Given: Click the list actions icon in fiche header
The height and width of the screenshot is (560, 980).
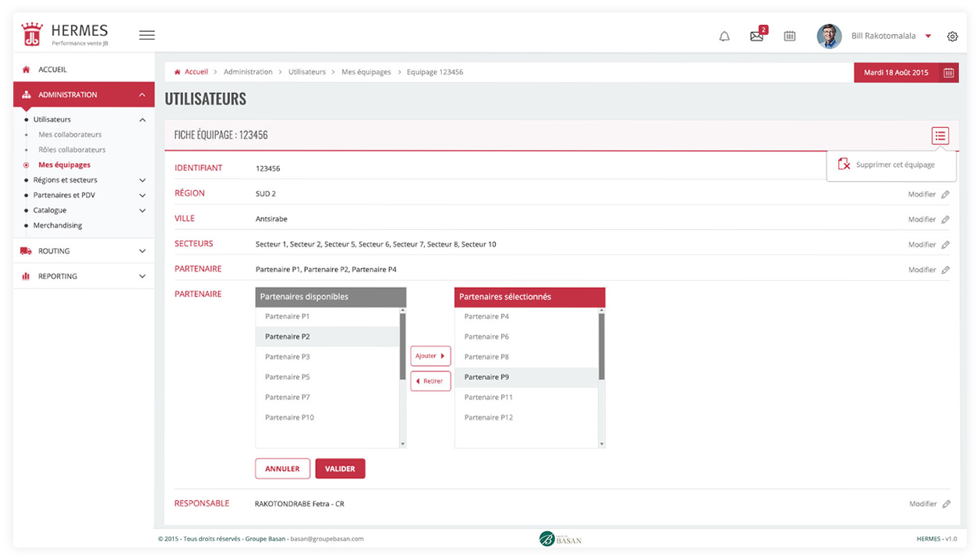Looking at the screenshot, I should (940, 136).
